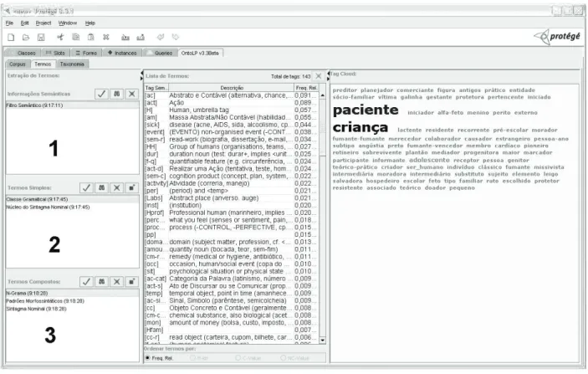Select the NC-Value sort radio button
The height and width of the screenshot is (374, 588).
283,358
